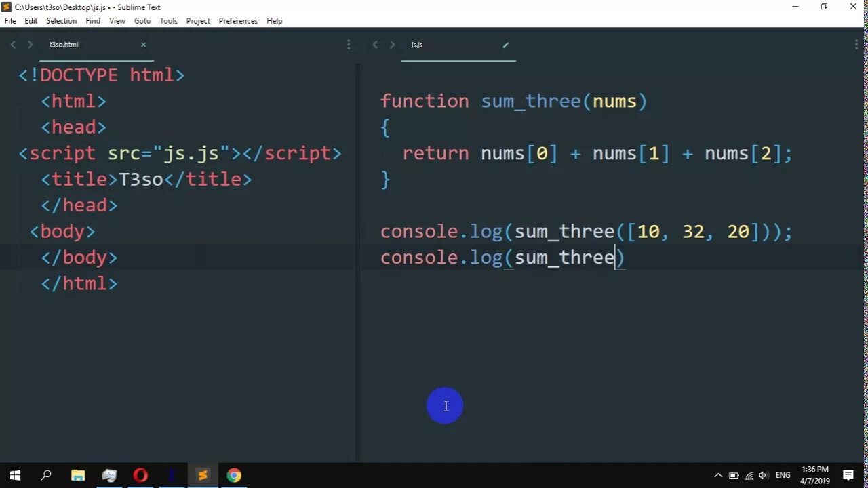868x488 pixels.
Task: Open the View menu
Action: (117, 21)
